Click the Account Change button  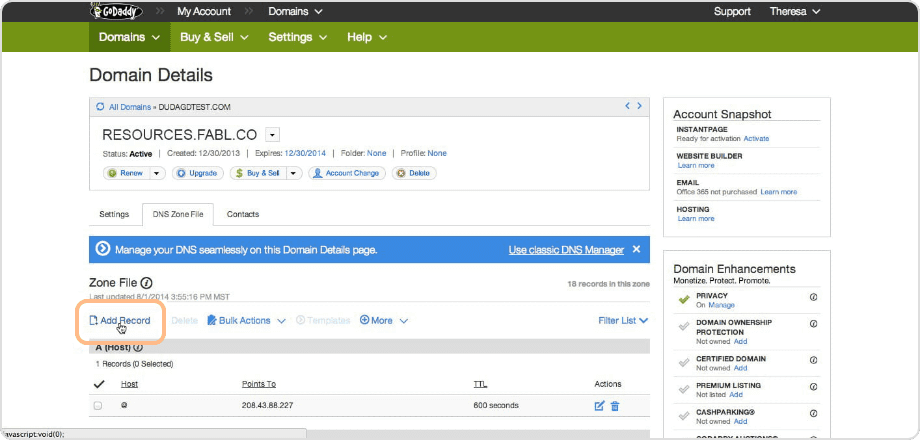(347, 173)
